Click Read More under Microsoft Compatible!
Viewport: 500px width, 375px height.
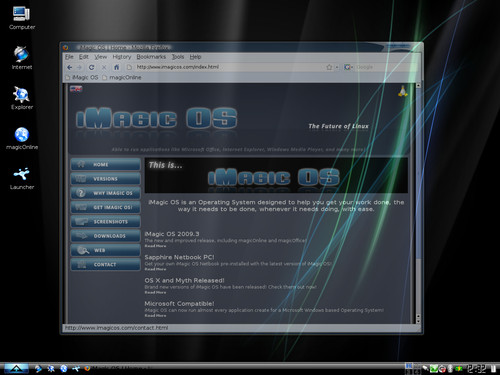155,315
